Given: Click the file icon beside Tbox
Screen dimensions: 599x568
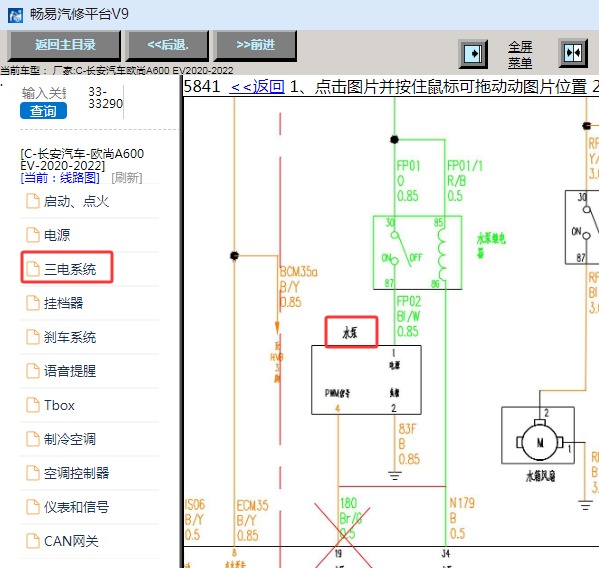Looking at the screenshot, I should (33, 405).
